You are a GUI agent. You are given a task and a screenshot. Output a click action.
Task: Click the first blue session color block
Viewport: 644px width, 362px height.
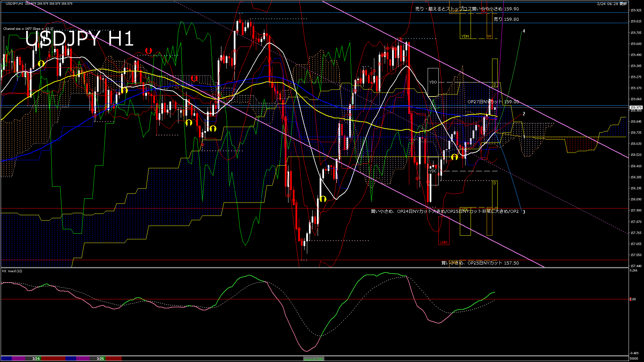tap(7, 359)
